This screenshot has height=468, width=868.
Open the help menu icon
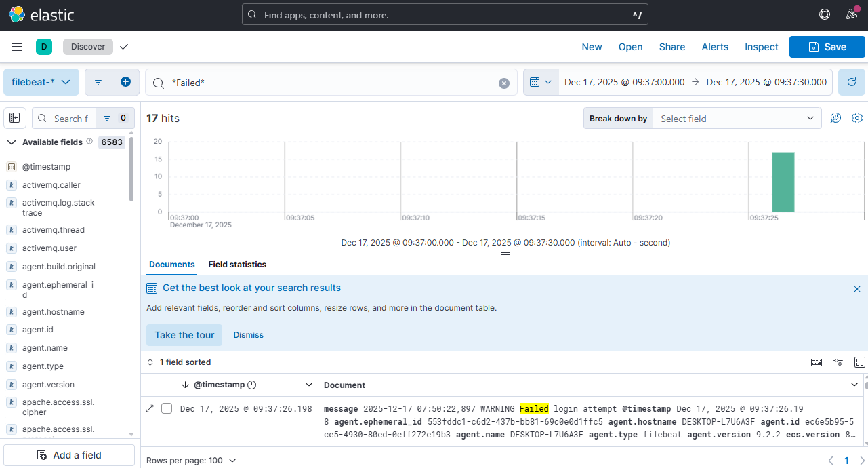point(825,14)
